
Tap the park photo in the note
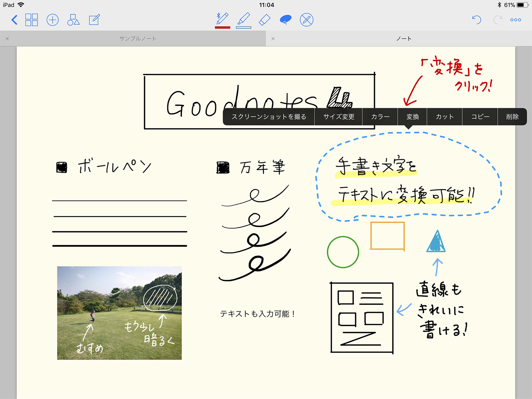coord(120,313)
